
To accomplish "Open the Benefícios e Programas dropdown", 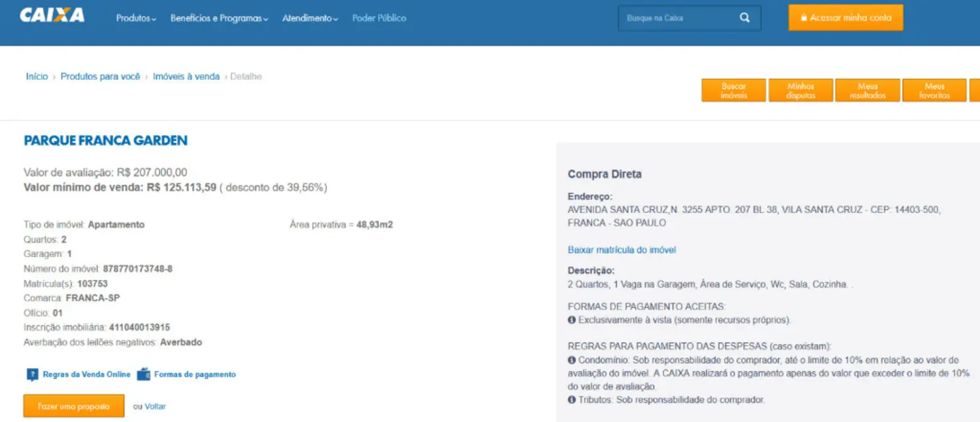I will click(x=219, y=18).
